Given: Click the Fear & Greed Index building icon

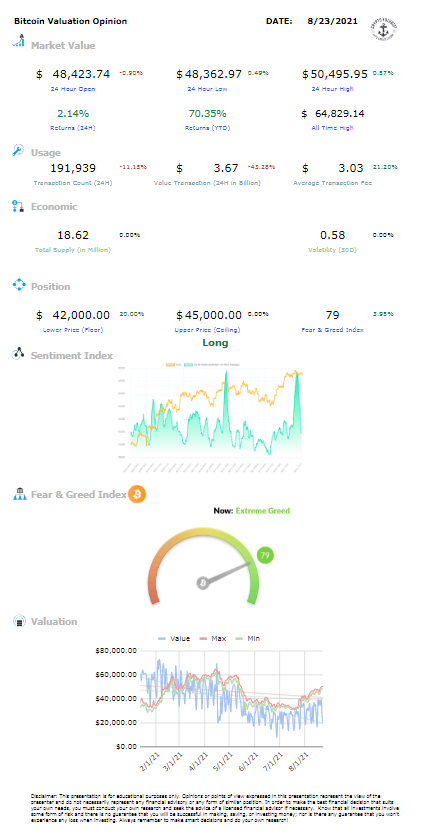Looking at the screenshot, I should (19, 494).
